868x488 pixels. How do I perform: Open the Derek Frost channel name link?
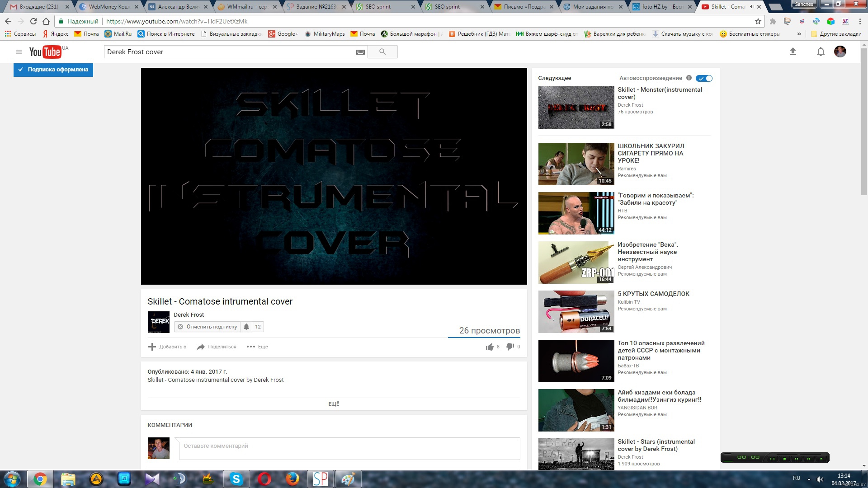point(189,314)
